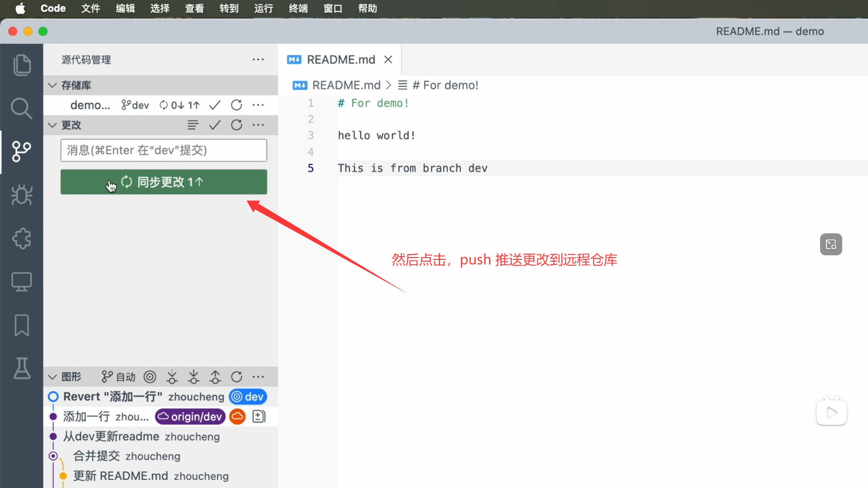Click the fetch icon in 图形 toolbar
The width and height of the screenshot is (868, 488).
coord(172,377)
